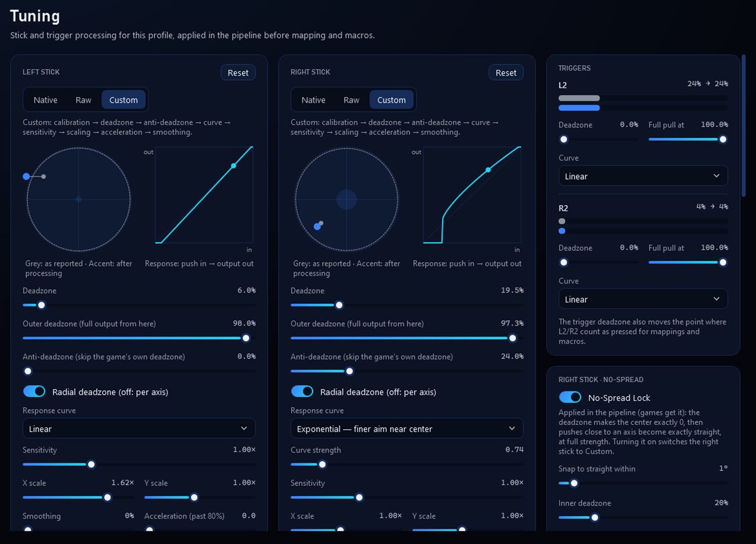Click the left stick circular position display
The image size is (756, 544).
click(79, 199)
